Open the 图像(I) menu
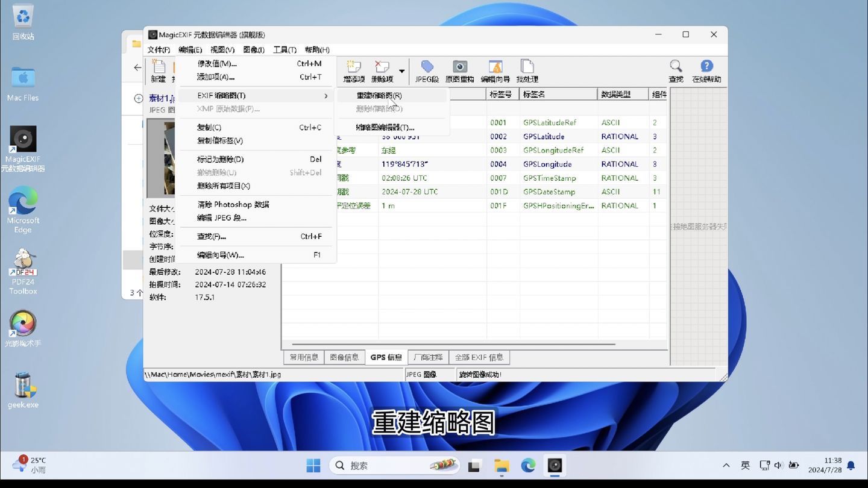This screenshot has width=868, height=488. (x=254, y=50)
